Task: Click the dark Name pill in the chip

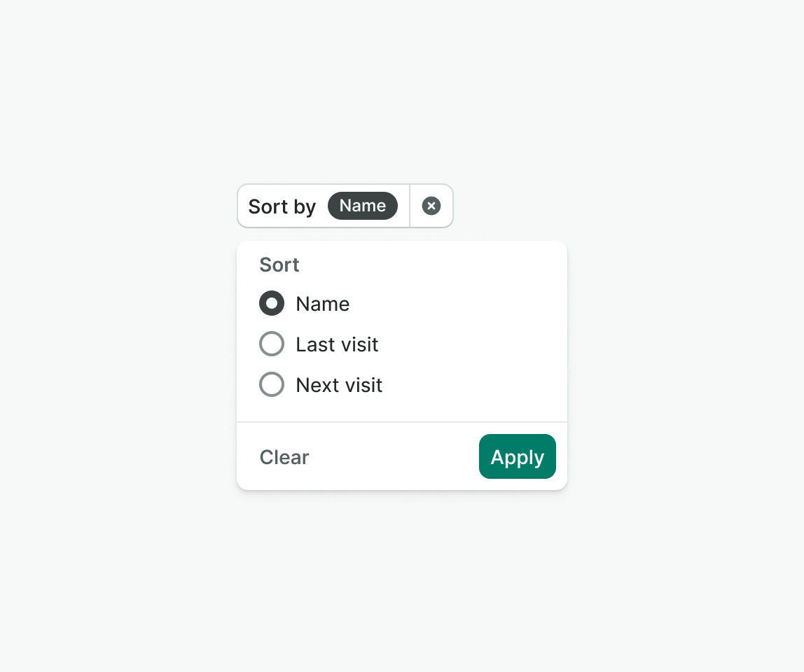Action: (x=363, y=206)
